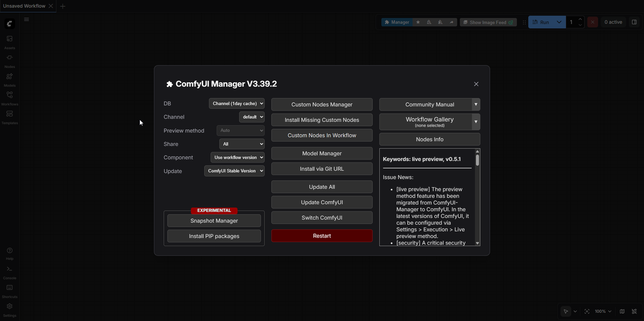Screen dimensions: 644x321
Task: Open the Model Manager
Action: point(322,153)
